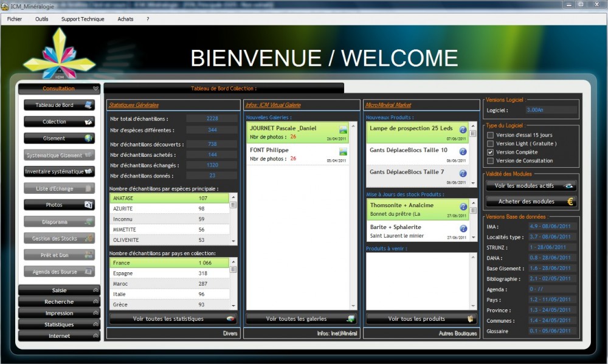Click the eye icon on modules actifs
Screen dimensions: 608x364
pyautogui.click(x=569, y=186)
